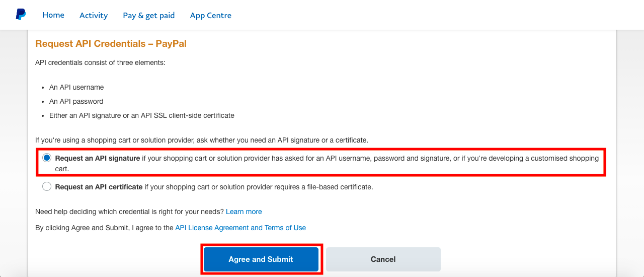Screen dimensions: 644x277
Task: Select the Request an API certificate radio button
Action: (x=47, y=187)
